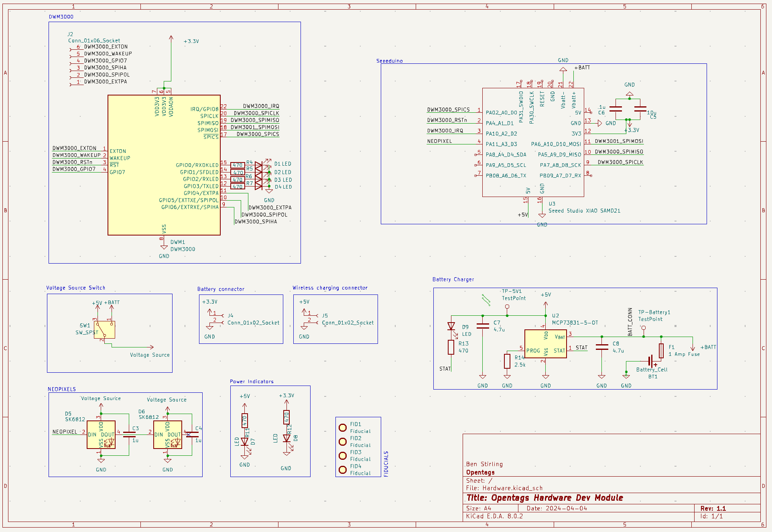The width and height of the screenshot is (772, 532).
Task: Click the 'File: Hardware.kicad_sch' line
Action: (504, 488)
